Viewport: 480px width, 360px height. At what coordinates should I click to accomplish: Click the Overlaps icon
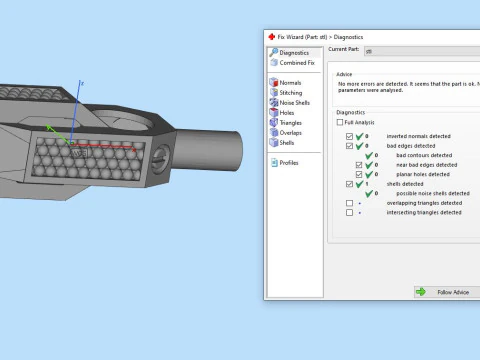[274, 132]
